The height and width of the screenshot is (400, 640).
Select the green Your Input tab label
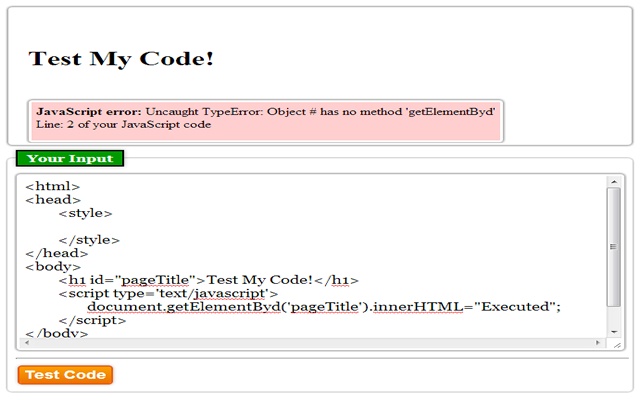70,158
